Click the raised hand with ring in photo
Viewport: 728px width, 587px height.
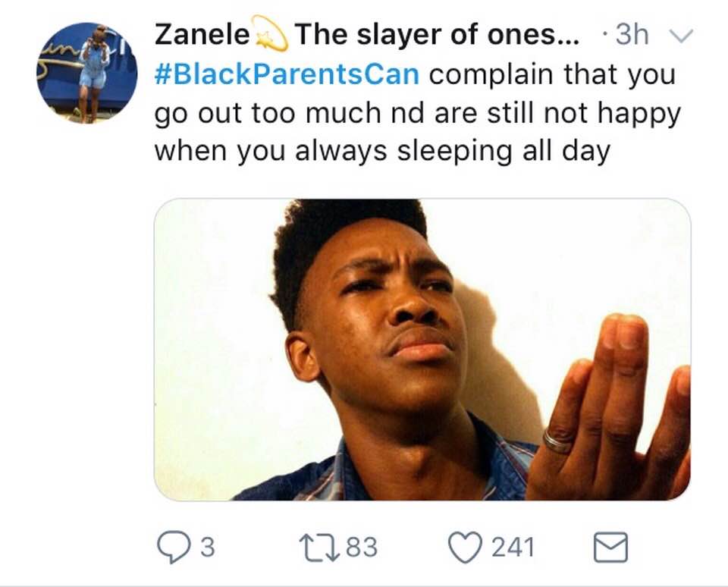pos(610,411)
